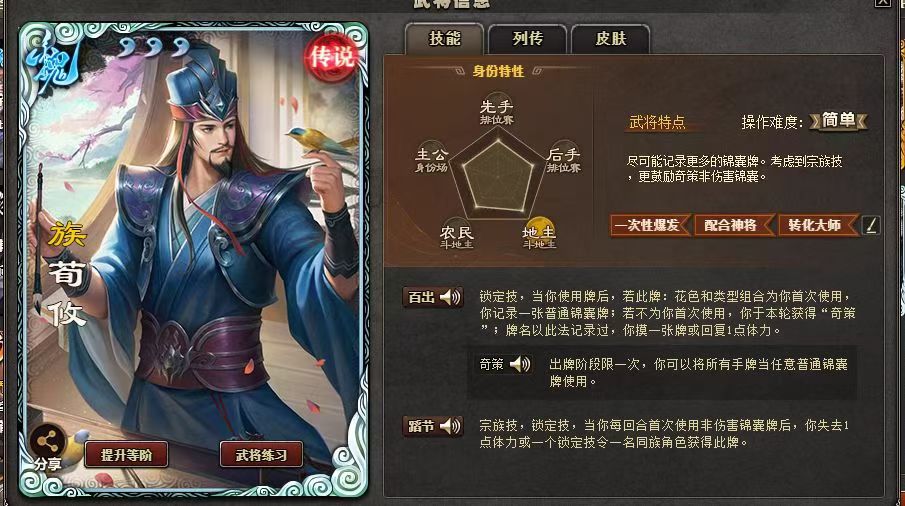Click the share icon labeled 分享
This screenshot has height=506, width=905.
47,443
